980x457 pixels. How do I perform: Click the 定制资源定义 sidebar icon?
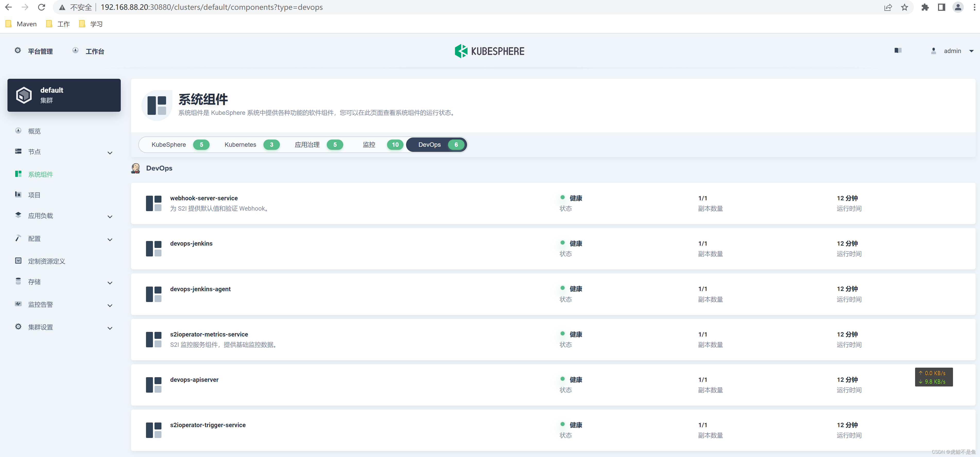(x=18, y=260)
